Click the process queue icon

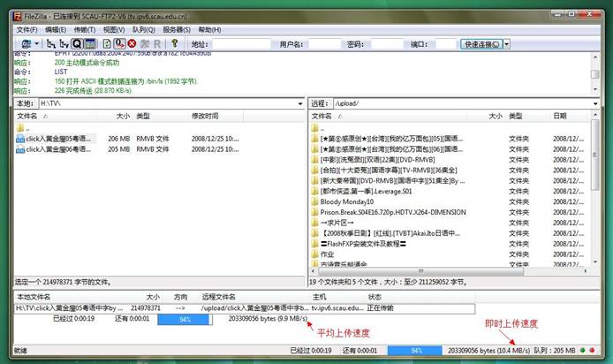(x=119, y=44)
